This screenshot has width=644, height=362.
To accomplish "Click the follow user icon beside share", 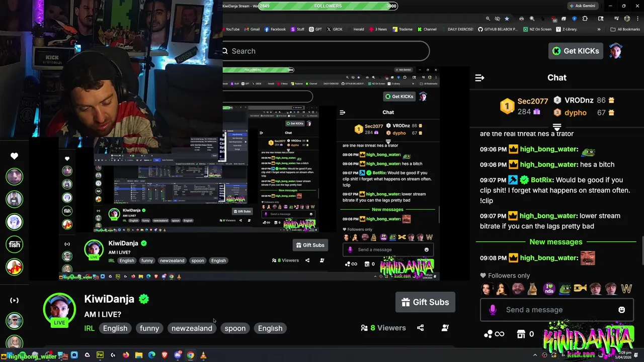I will 445,328.
